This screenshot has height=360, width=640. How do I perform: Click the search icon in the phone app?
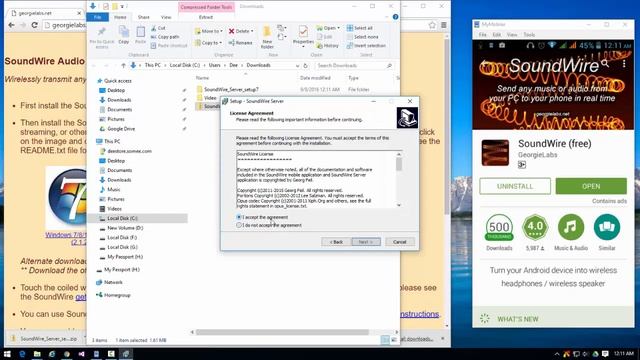coord(604,64)
